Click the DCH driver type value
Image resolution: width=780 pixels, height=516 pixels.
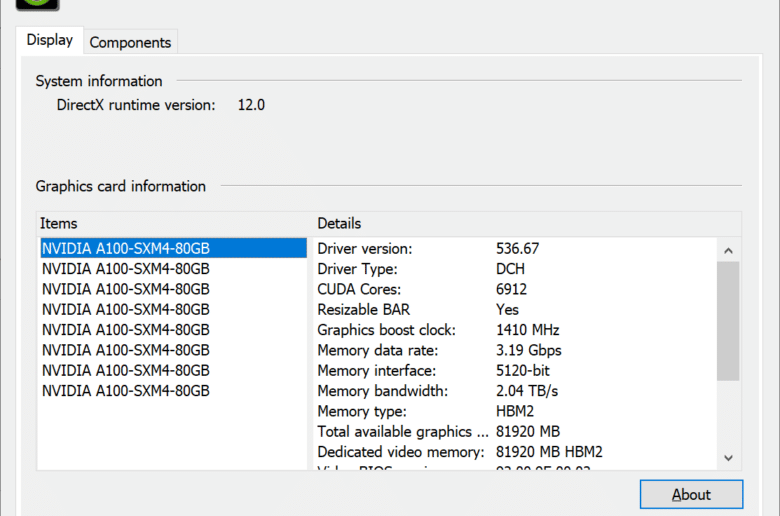pos(510,269)
